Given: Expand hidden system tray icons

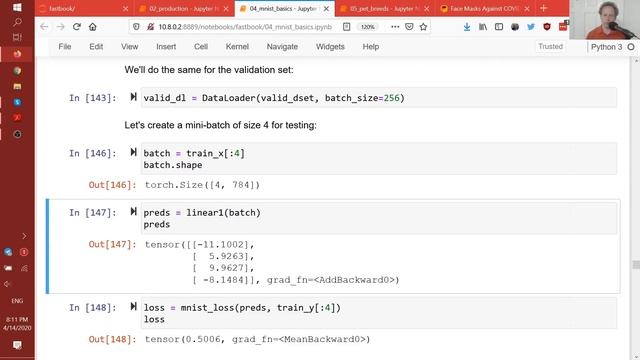Looking at the screenshot, I should (x=24, y=236).
